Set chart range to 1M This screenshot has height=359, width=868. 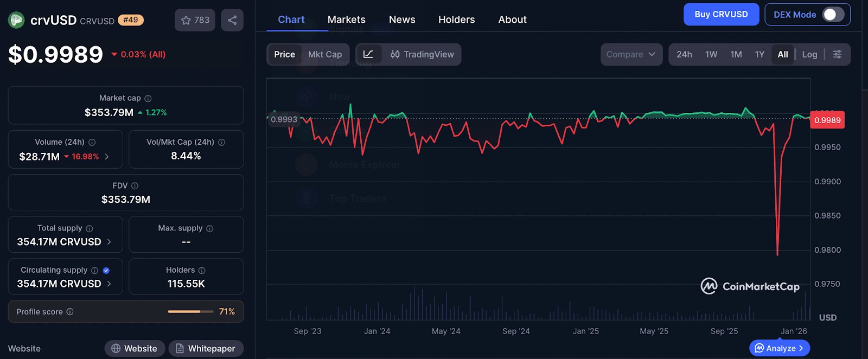(x=736, y=54)
